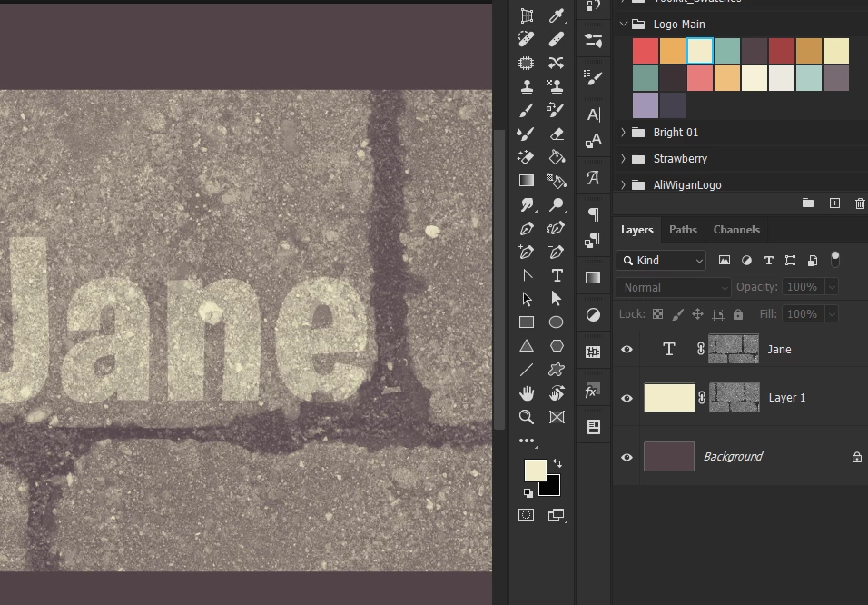868x605 pixels.
Task: Select the Smudge tool
Action: pyautogui.click(x=527, y=205)
